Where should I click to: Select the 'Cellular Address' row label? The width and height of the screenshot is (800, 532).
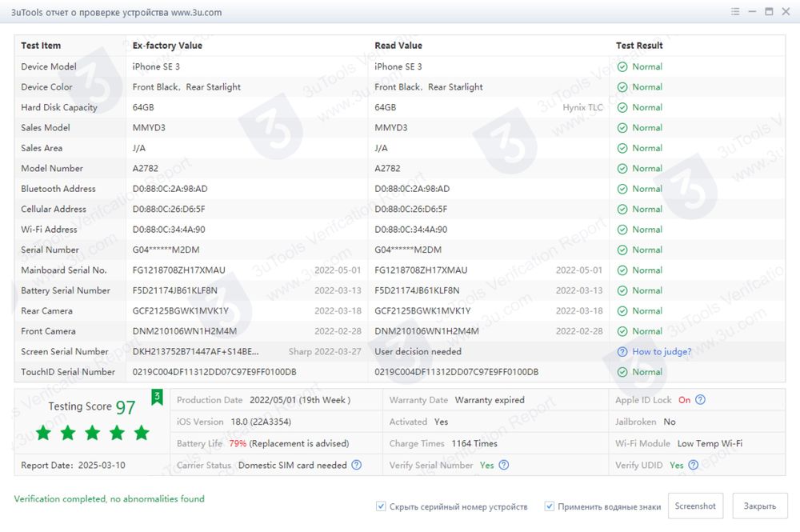pyautogui.click(x=54, y=209)
